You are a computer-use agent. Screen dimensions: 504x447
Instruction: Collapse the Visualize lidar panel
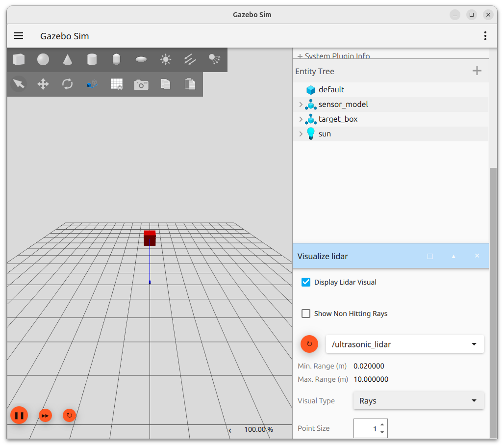[x=454, y=256]
